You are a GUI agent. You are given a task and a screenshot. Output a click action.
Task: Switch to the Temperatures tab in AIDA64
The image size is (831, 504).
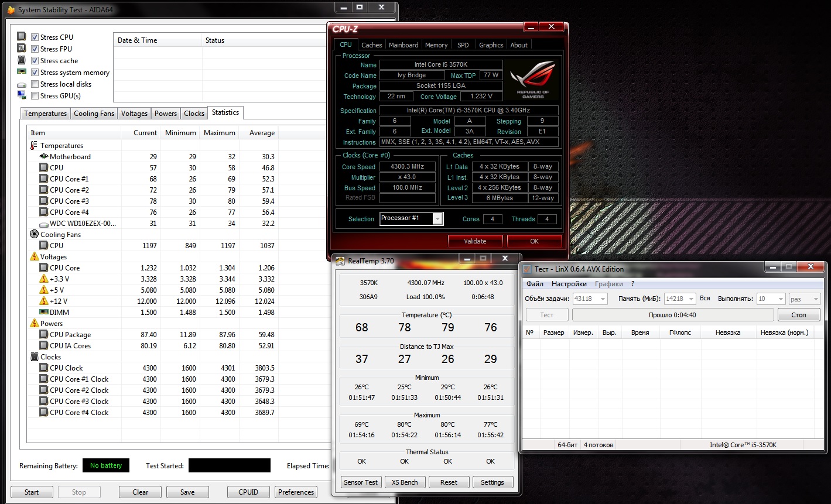pyautogui.click(x=46, y=114)
